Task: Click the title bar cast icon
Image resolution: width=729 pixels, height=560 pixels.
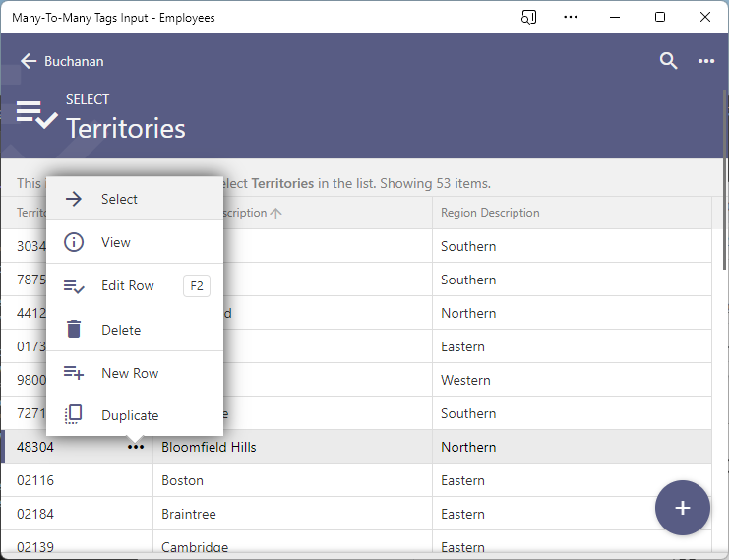Action: coord(529,17)
